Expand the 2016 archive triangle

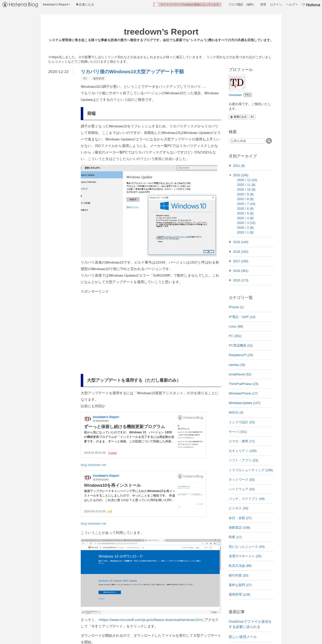(x=230, y=271)
